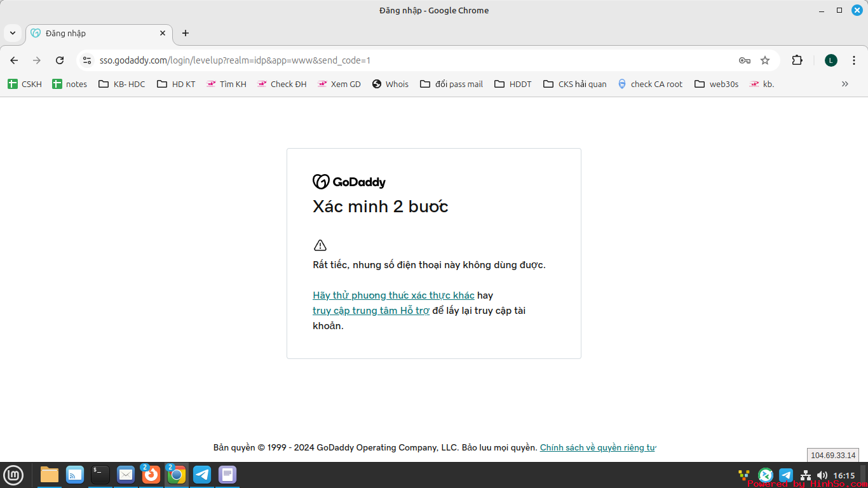Click the password key icon
The height and width of the screenshot is (488, 868).
coord(745,60)
